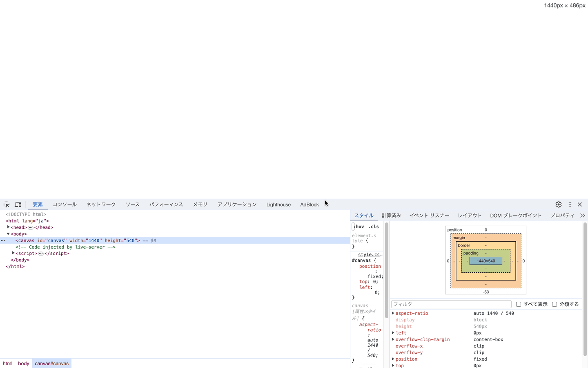Expand the collapsed script ellipsis badge
This screenshot has height=368, width=588.
click(x=41, y=254)
